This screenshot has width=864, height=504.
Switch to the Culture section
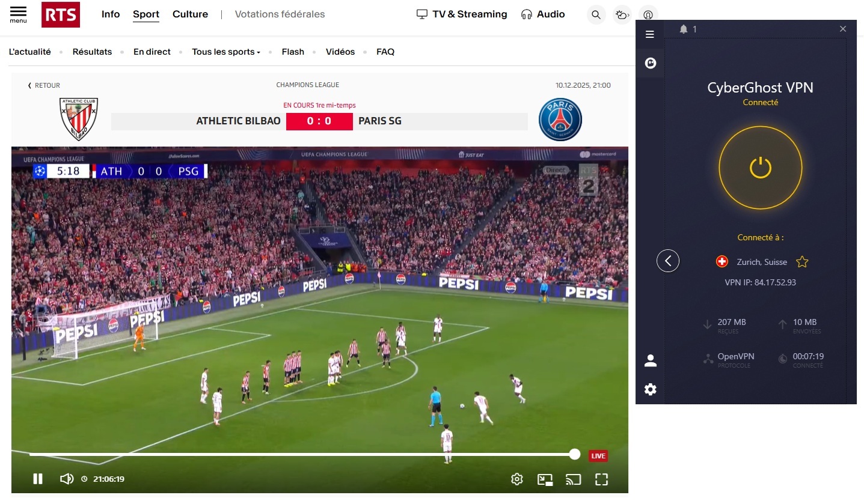[x=190, y=14]
